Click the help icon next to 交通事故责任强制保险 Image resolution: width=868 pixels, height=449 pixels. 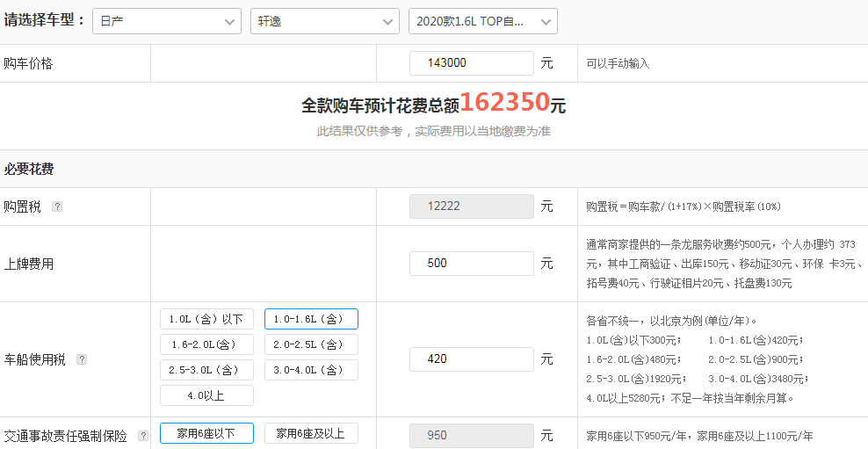point(143,436)
